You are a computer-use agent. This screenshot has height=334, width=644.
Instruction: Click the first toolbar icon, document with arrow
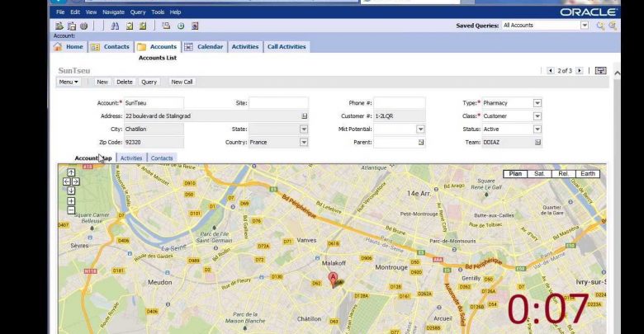coord(59,26)
